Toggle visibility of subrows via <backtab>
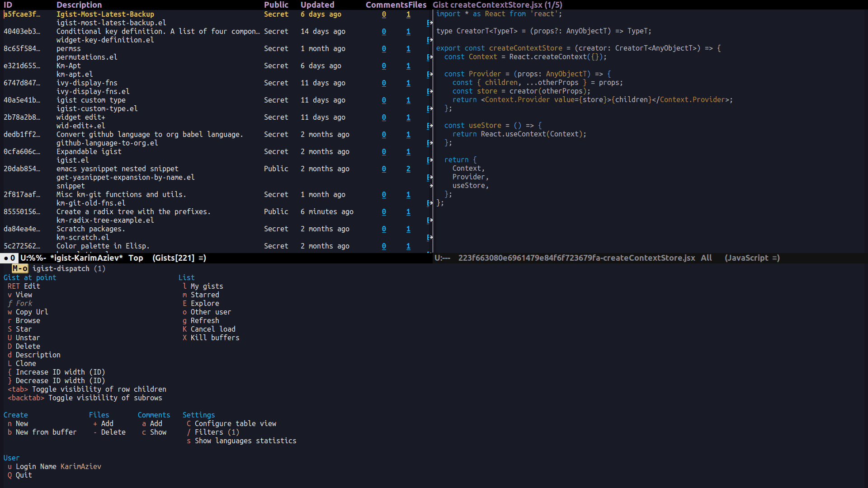The width and height of the screenshot is (868, 488). pyautogui.click(x=85, y=398)
